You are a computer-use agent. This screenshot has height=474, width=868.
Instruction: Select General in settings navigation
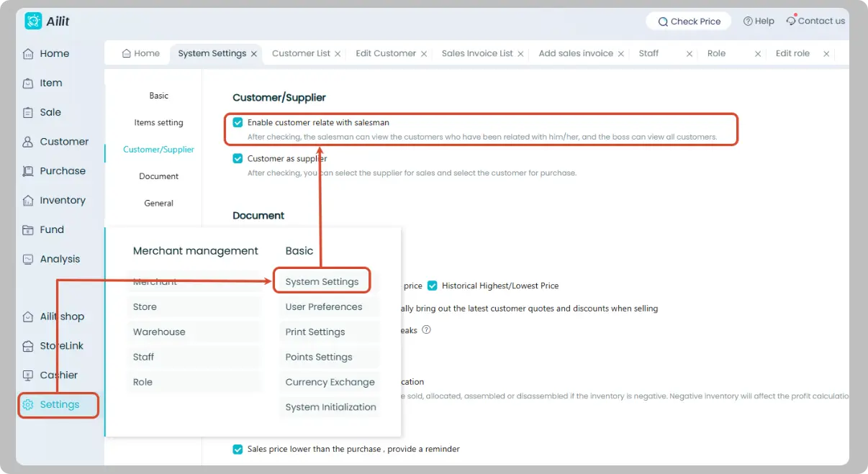click(x=159, y=203)
